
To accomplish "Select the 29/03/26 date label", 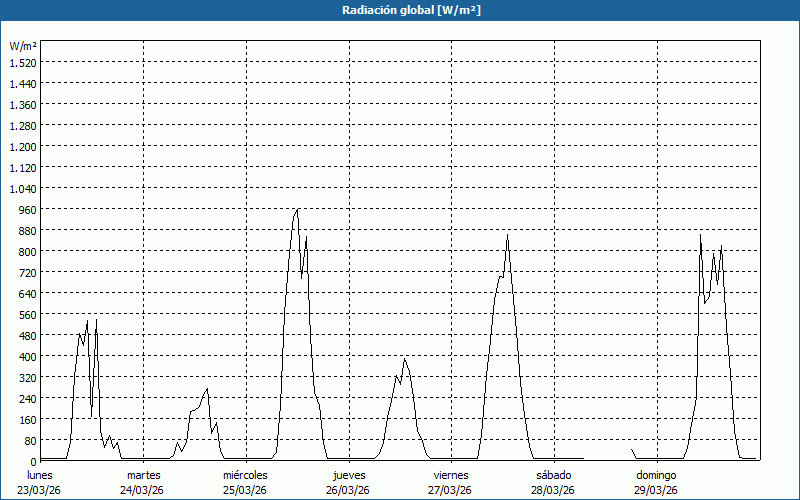I will 656,490.
